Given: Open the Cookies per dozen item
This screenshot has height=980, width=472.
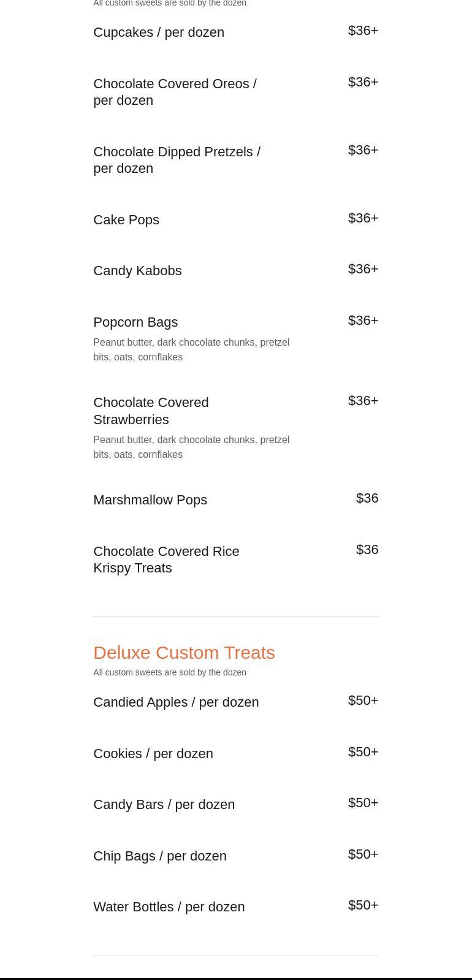Looking at the screenshot, I should [x=153, y=754].
